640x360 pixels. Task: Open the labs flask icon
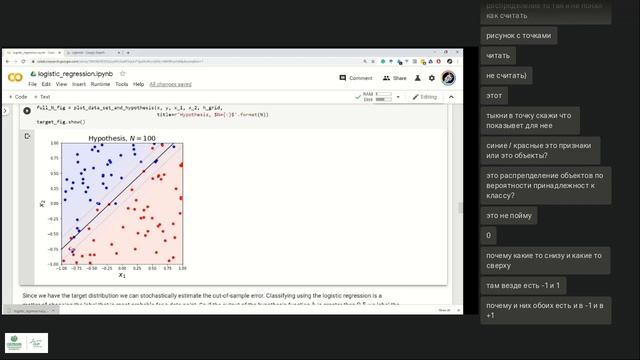point(418,78)
